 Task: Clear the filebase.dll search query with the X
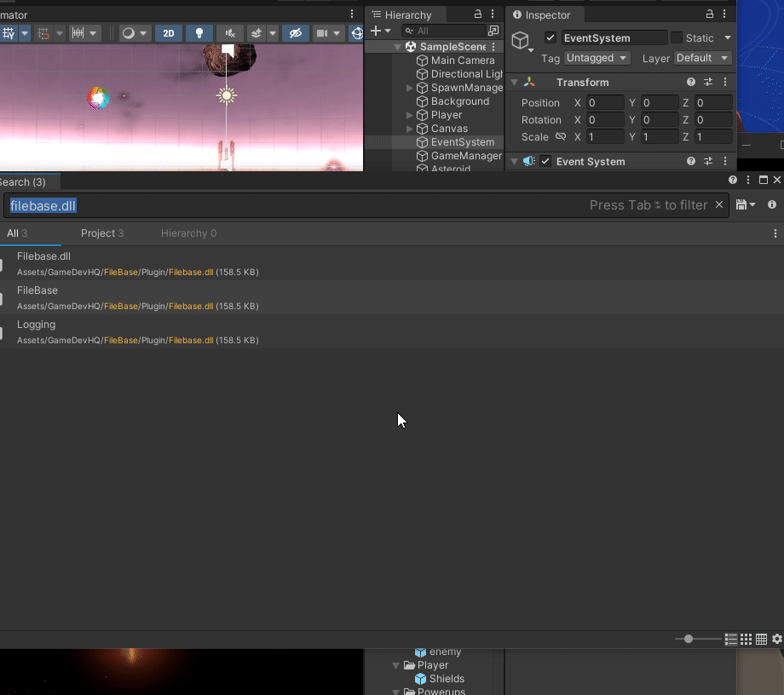click(x=718, y=205)
